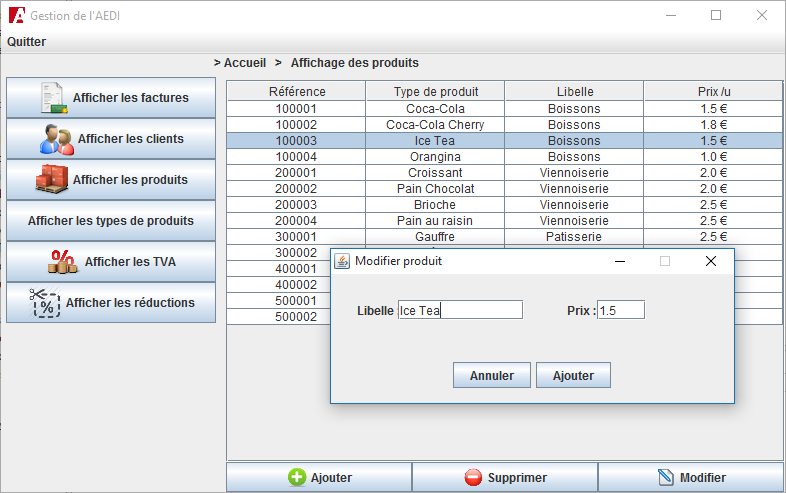Screen dimensions: 786x493
Task: Sort by the Référence column header
Action: (x=297, y=92)
